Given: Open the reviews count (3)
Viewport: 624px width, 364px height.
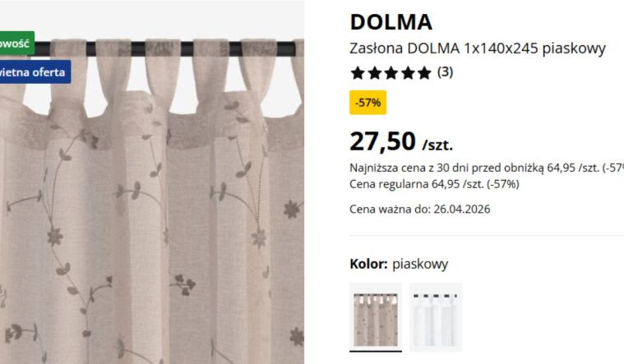Looking at the screenshot, I should point(445,72).
